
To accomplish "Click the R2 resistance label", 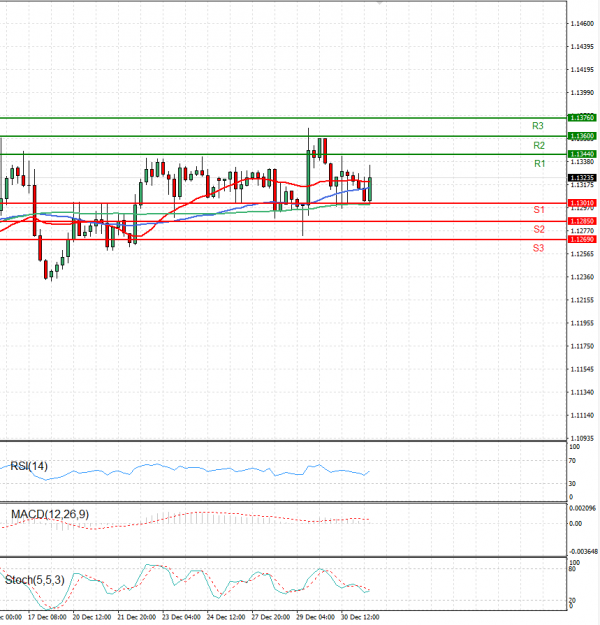I will tap(539, 145).
